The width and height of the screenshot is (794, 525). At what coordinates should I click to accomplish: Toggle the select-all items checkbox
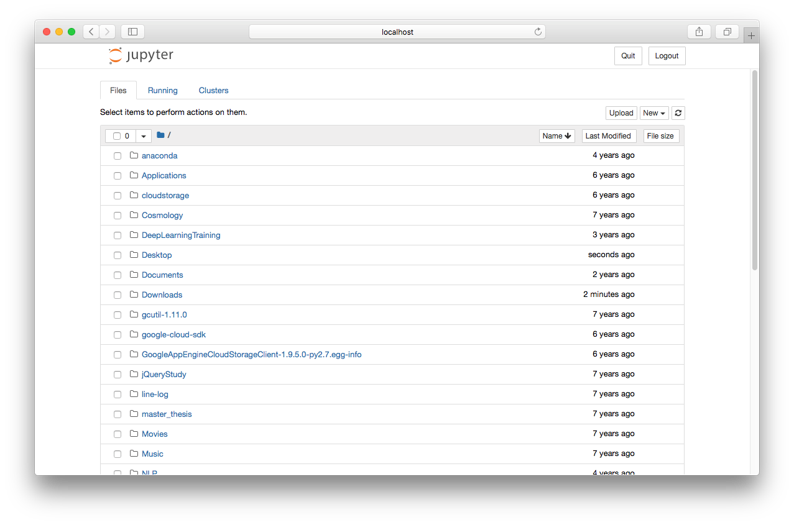(x=117, y=136)
